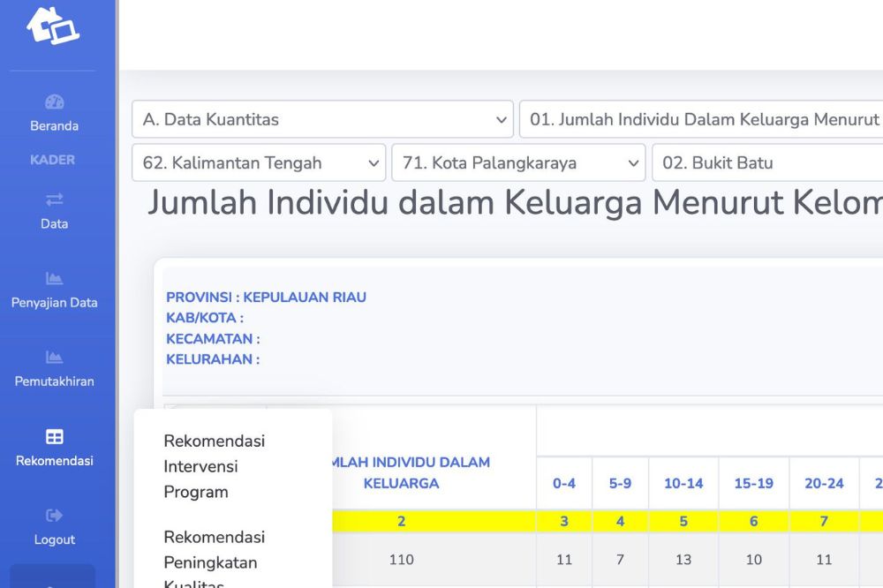Click the Rekomendasi table icon
This screenshot has height=588, width=883.
tap(54, 437)
